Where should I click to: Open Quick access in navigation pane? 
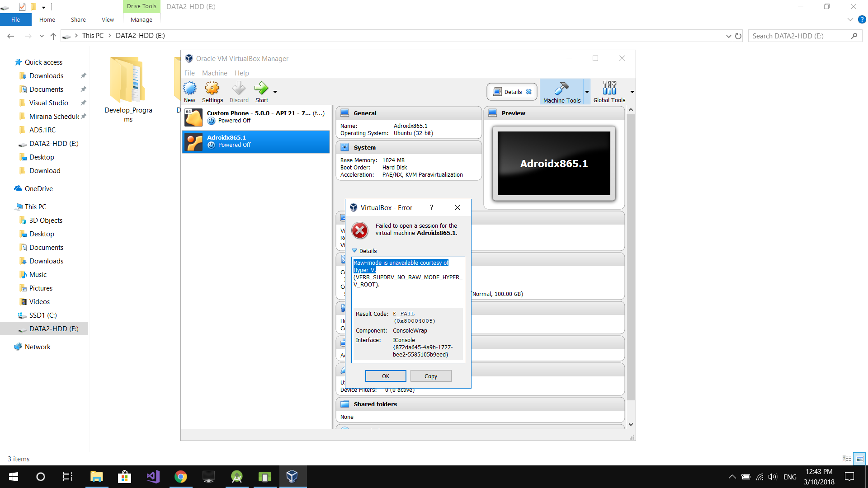click(43, 62)
